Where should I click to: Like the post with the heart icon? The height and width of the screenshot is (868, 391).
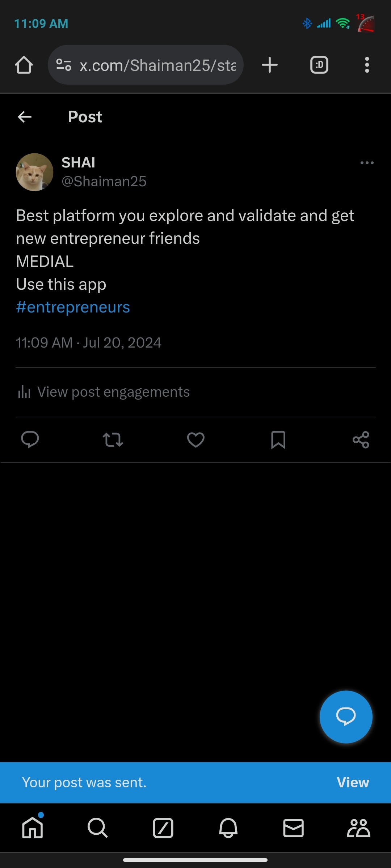[196, 440]
